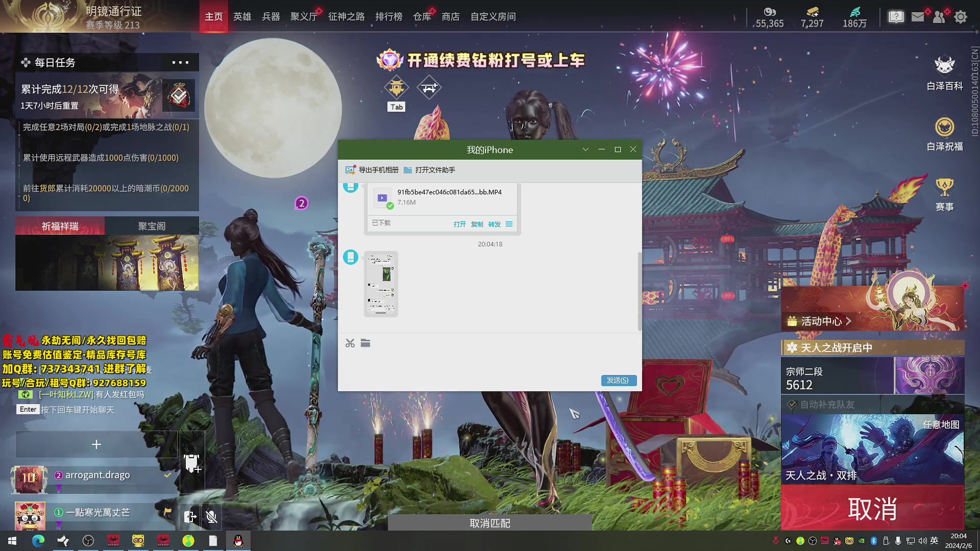Click 打开 link for MP4 file
Viewport: 980px width, 551px height.
point(460,224)
